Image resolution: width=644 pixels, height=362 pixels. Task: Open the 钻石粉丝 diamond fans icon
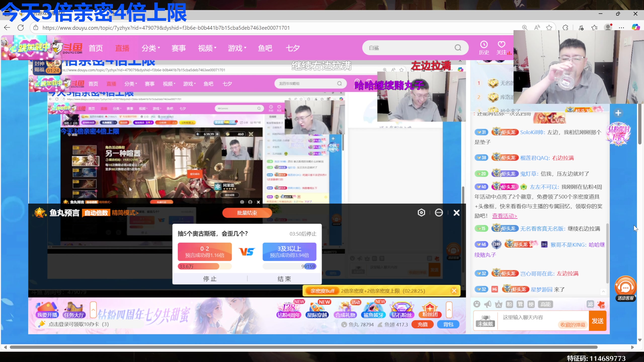(x=402, y=310)
